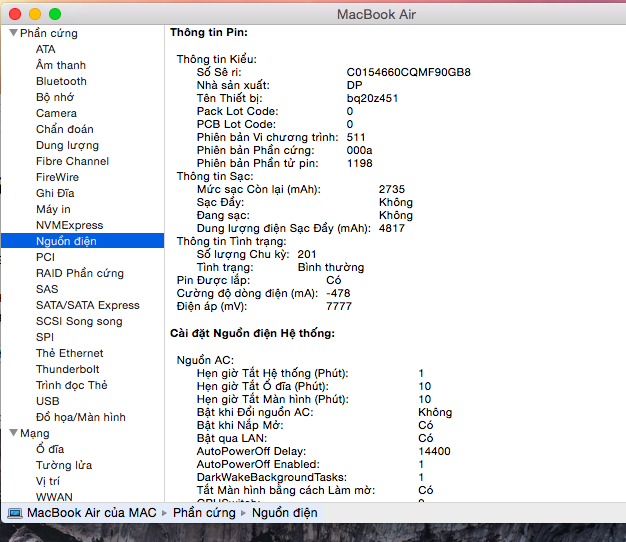Choose SATA/SATA Express in the sidebar

tap(87, 305)
